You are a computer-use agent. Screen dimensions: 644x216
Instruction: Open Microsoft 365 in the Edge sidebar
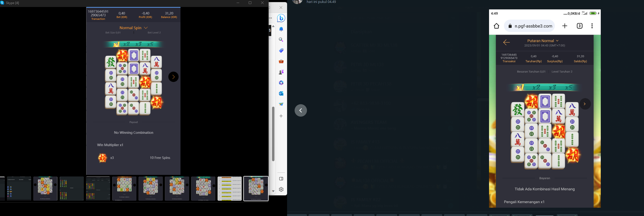(x=281, y=83)
